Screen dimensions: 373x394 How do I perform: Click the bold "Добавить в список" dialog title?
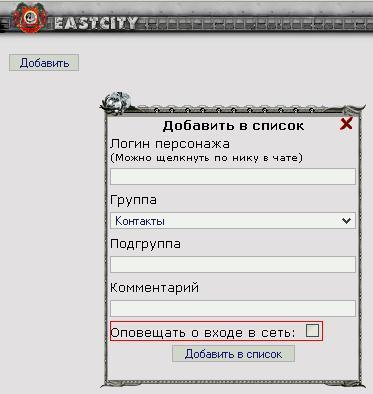(x=233, y=126)
